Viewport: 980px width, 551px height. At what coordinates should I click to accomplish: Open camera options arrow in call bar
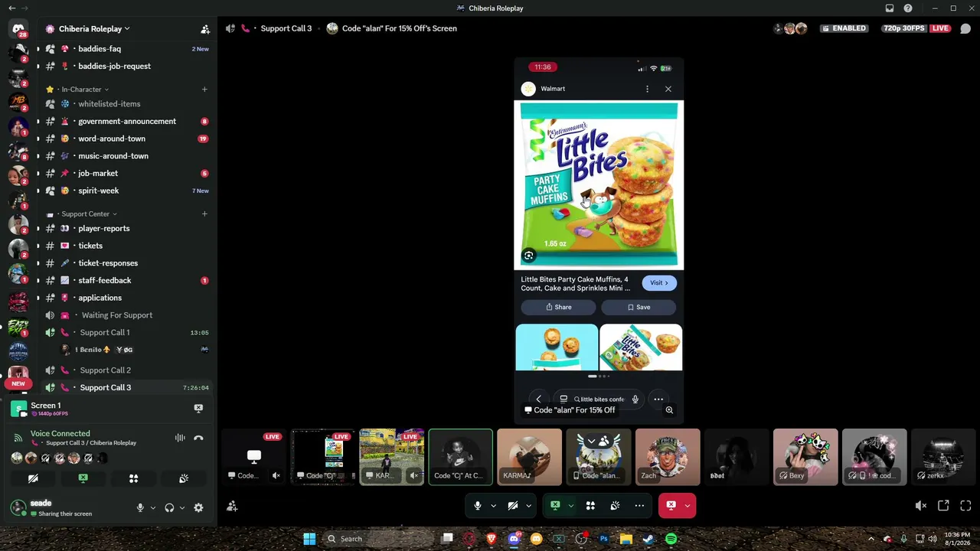[x=528, y=506]
